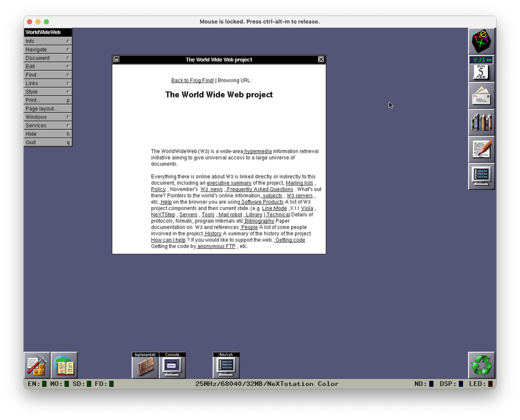Open the minimized Implementati folder icon

click(x=145, y=365)
